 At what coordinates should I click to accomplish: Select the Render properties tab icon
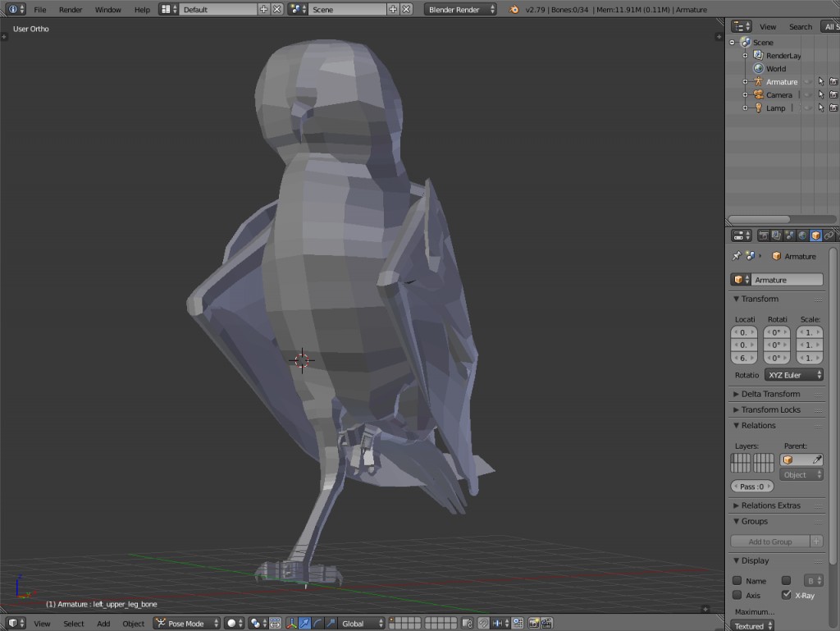[764, 235]
